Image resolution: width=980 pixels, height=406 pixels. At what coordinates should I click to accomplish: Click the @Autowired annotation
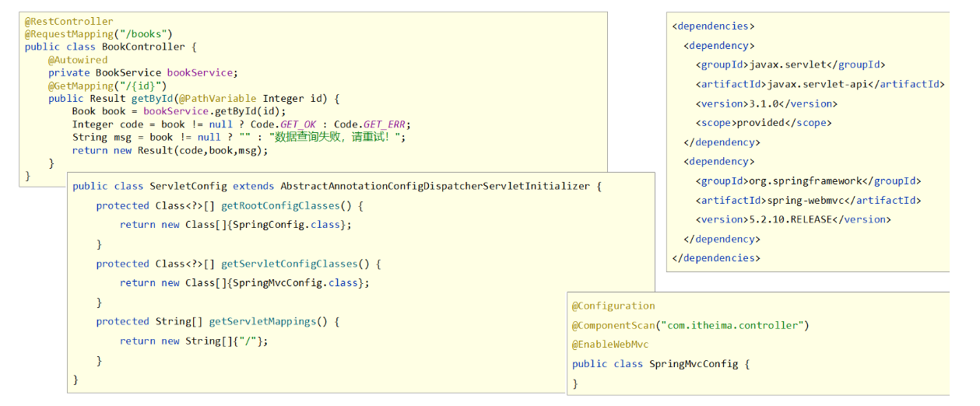78,60
